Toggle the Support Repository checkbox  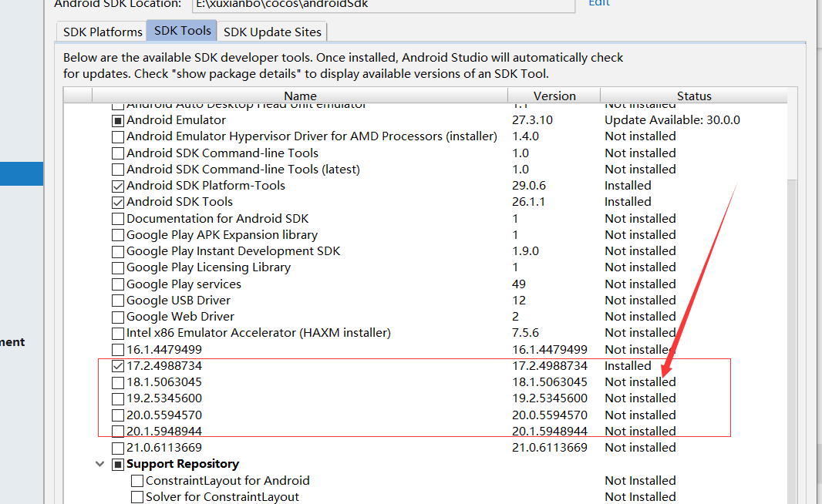(118, 464)
